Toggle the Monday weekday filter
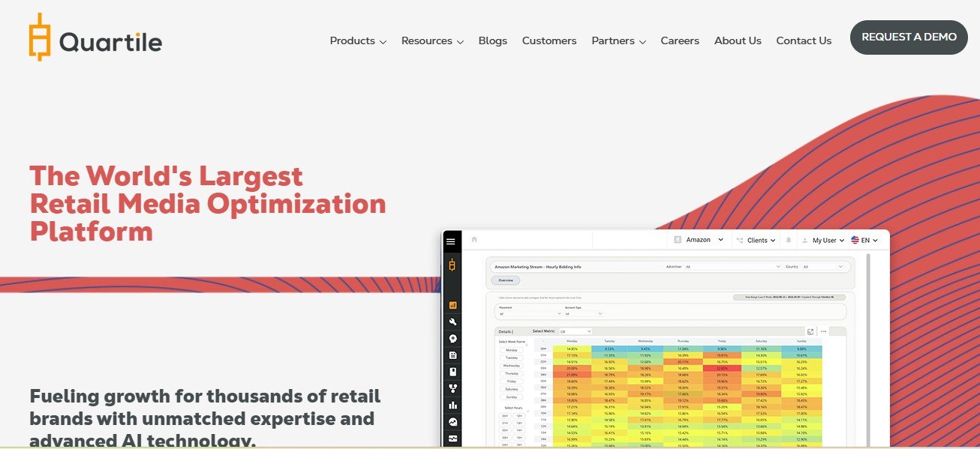The image size is (980, 449). [x=512, y=350]
